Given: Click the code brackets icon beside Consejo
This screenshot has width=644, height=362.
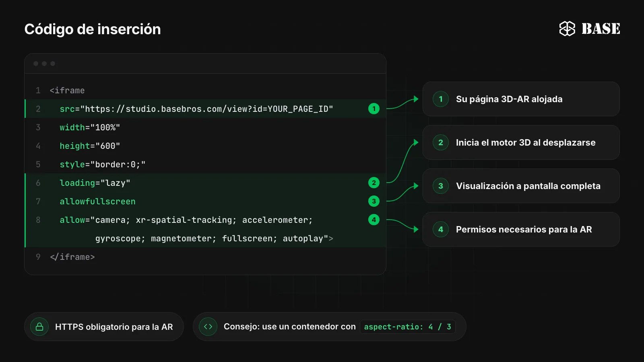Looking at the screenshot, I should click(x=208, y=327).
